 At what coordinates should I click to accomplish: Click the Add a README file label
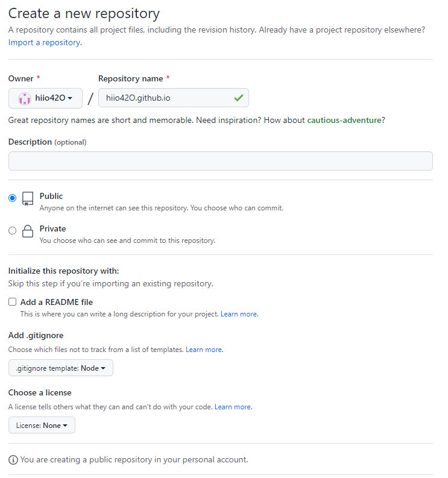(x=57, y=302)
